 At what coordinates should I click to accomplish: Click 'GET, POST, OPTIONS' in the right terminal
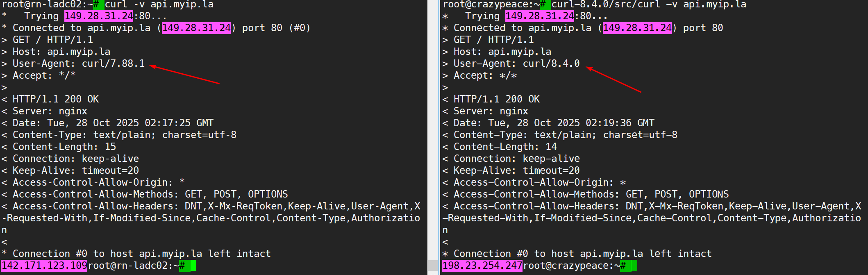coord(677,194)
